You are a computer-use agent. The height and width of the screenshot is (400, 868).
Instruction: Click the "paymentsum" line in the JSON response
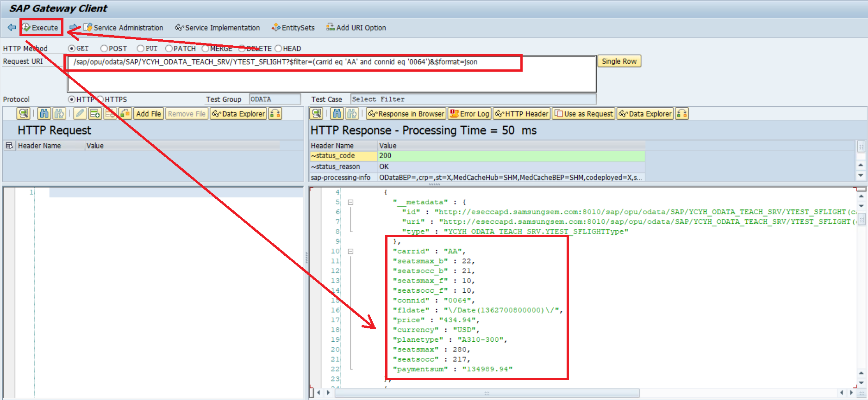[x=453, y=369]
